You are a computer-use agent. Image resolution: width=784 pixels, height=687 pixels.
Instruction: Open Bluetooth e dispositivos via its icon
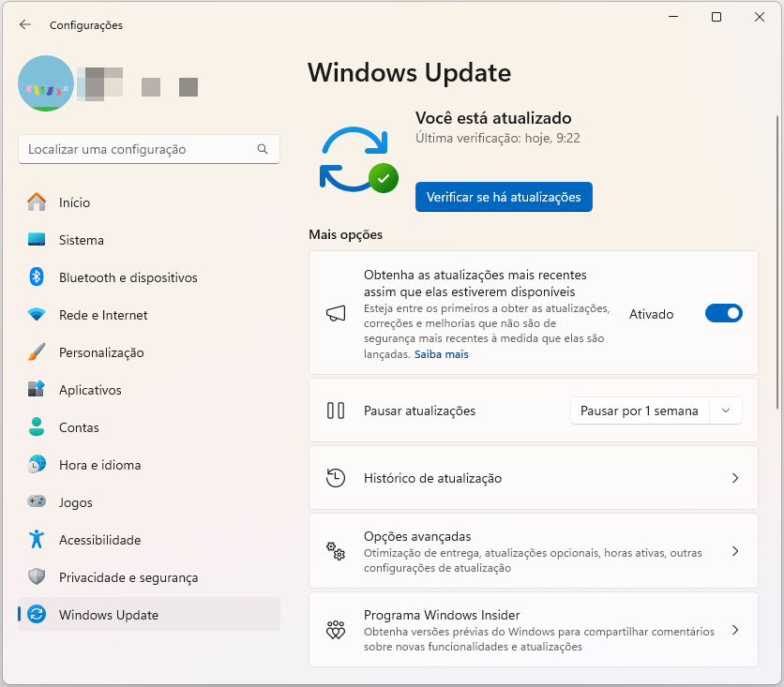[38, 277]
